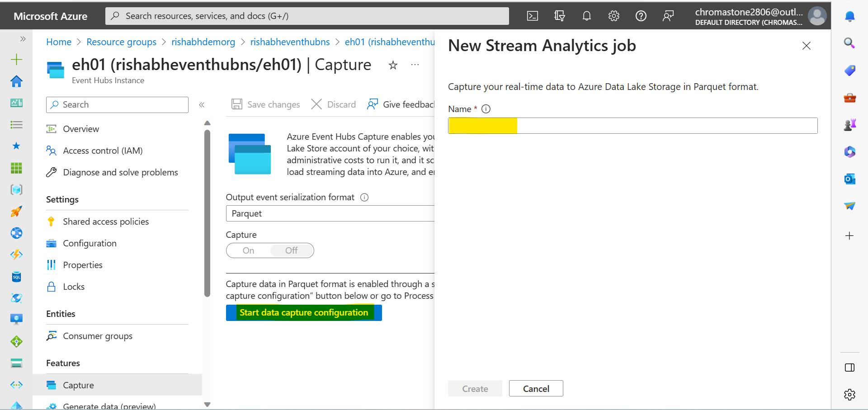Click the Create button in job panel
Image resolution: width=868 pixels, height=410 pixels.
(475, 389)
